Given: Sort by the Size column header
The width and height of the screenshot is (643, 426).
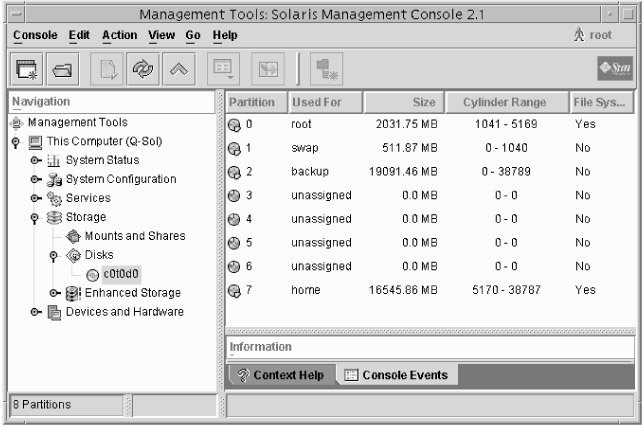Looking at the screenshot, I should click(x=400, y=102).
